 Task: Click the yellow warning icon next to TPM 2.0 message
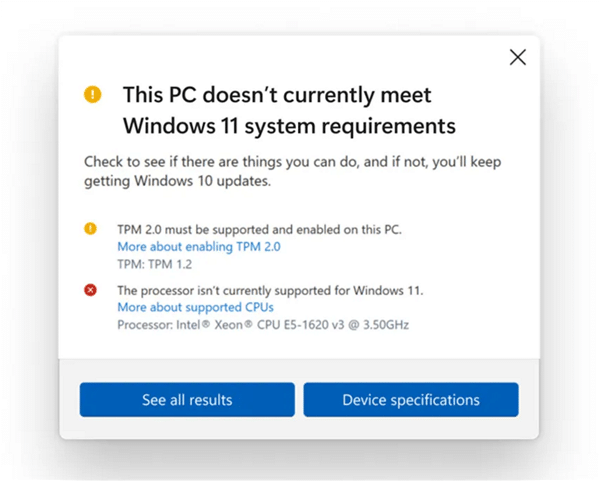[x=91, y=230]
